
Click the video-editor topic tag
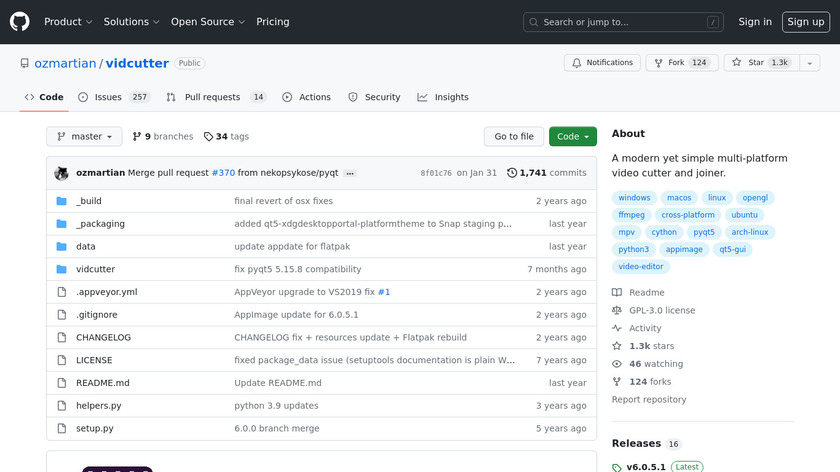[641, 266]
